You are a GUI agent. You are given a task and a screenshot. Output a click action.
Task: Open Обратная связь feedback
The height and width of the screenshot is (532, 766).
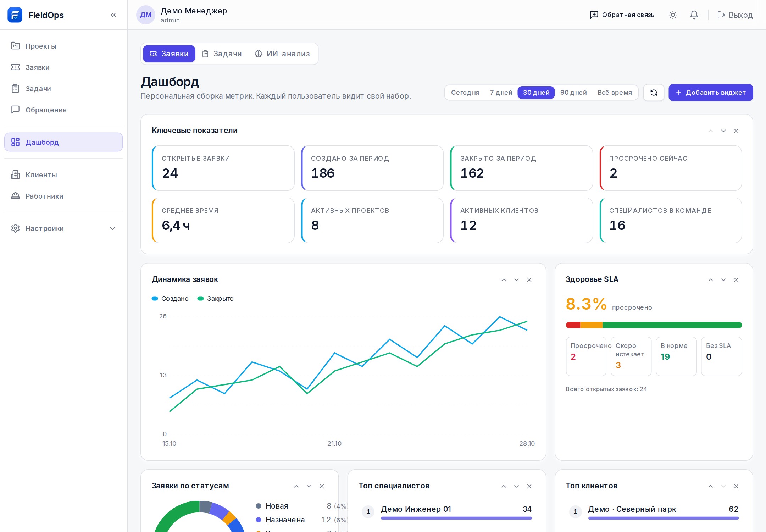coord(622,15)
